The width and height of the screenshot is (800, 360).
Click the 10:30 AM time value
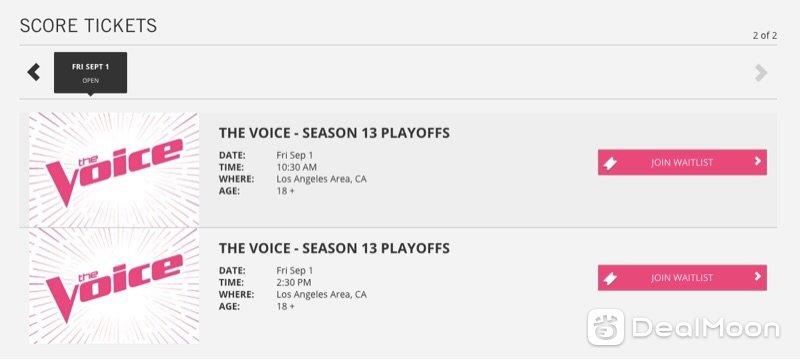pyautogui.click(x=296, y=167)
